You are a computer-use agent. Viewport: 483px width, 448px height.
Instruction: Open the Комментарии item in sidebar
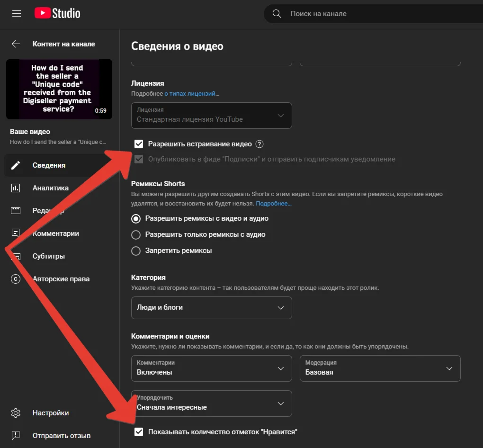[55, 233]
